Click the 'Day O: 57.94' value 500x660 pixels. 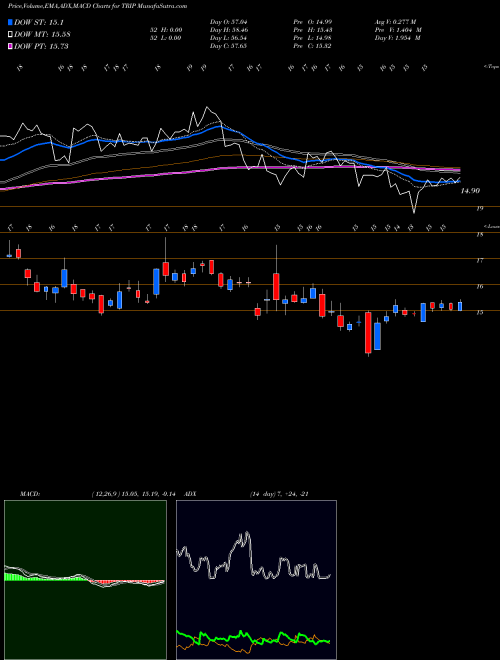coord(228,22)
